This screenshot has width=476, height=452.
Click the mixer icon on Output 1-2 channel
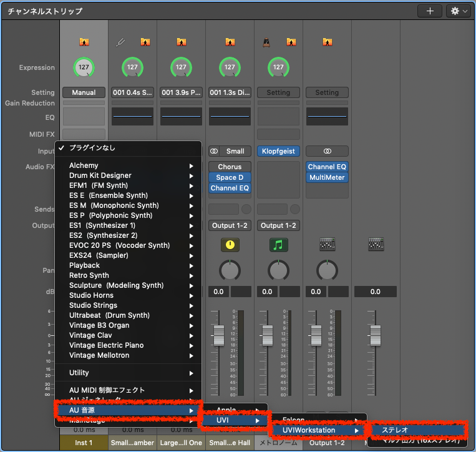pyautogui.click(x=328, y=244)
